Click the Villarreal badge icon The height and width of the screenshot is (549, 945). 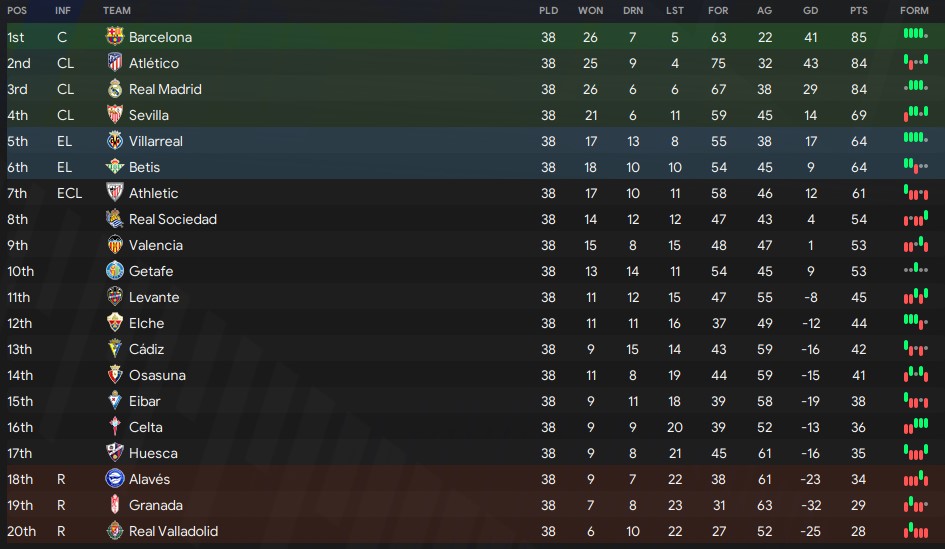point(115,140)
